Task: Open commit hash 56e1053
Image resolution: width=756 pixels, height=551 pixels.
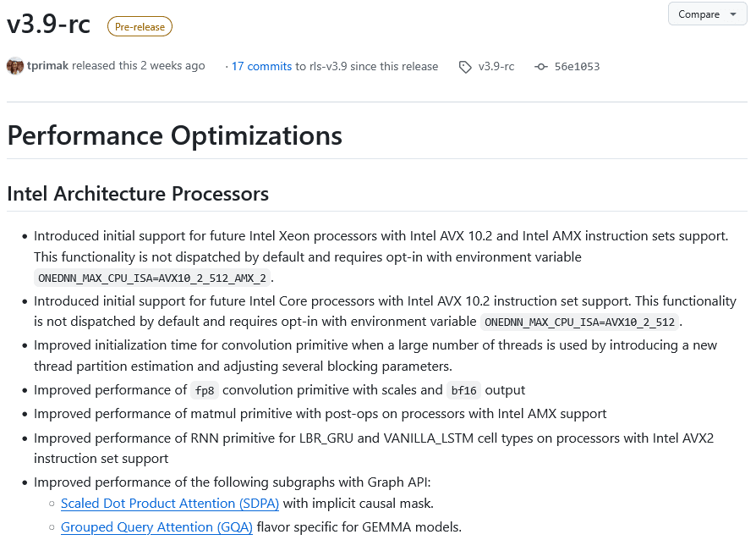Action: pos(577,67)
